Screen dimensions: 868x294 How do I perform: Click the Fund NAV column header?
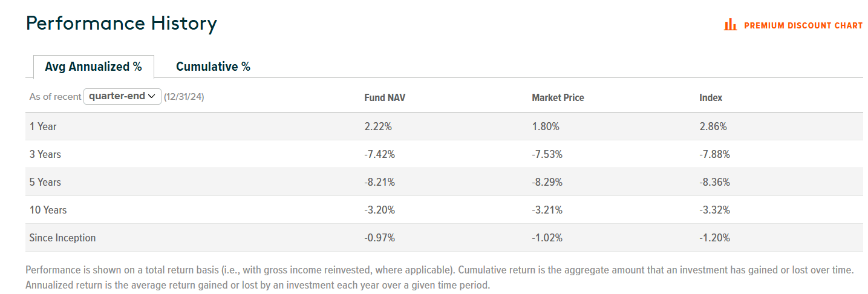385,97
